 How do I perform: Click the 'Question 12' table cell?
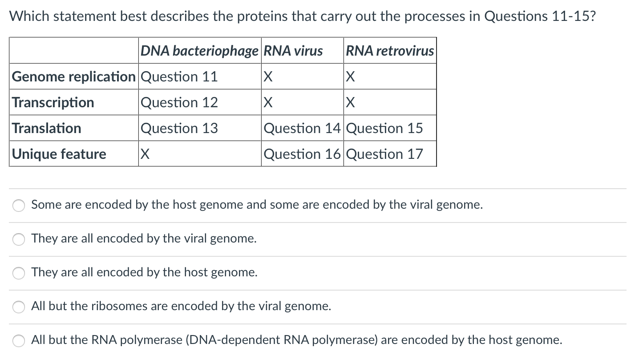pyautogui.click(x=200, y=102)
